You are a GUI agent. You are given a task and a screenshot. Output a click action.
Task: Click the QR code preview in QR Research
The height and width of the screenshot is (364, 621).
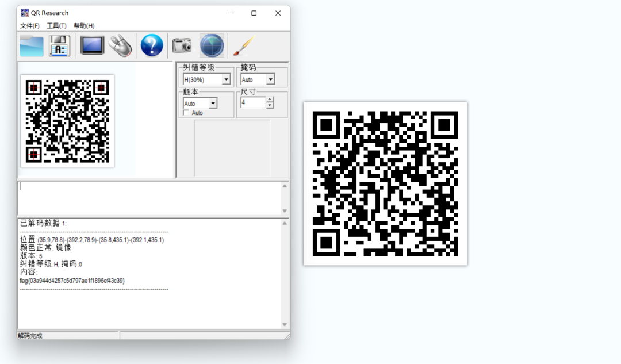tap(67, 121)
